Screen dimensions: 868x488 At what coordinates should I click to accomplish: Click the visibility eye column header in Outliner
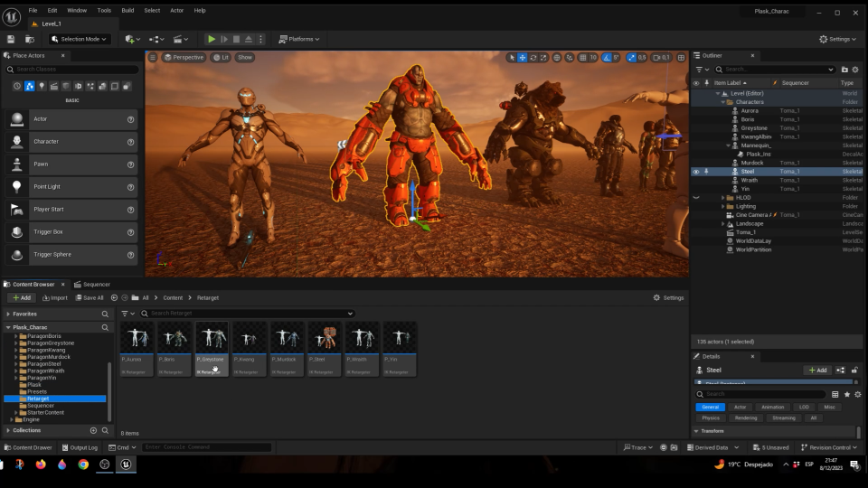tap(696, 83)
